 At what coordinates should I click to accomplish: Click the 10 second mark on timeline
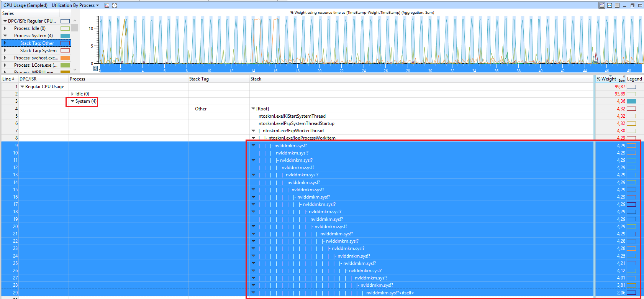(x=209, y=71)
